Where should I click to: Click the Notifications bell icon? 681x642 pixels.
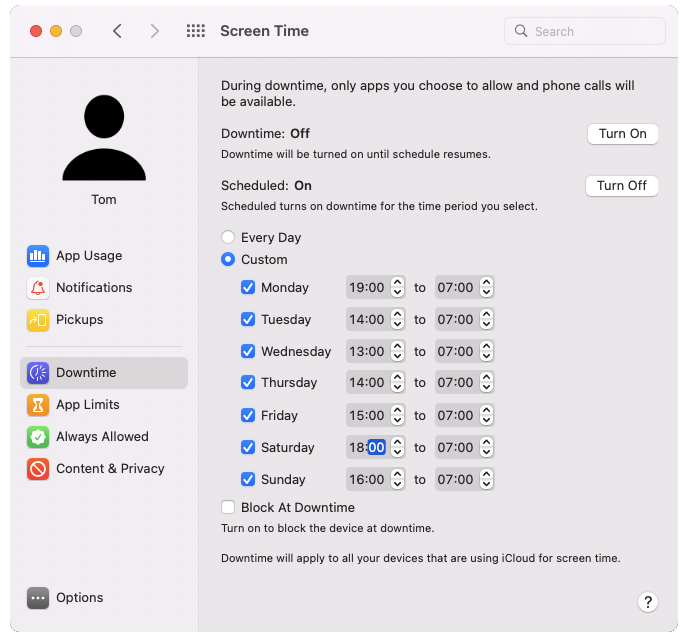coord(38,288)
